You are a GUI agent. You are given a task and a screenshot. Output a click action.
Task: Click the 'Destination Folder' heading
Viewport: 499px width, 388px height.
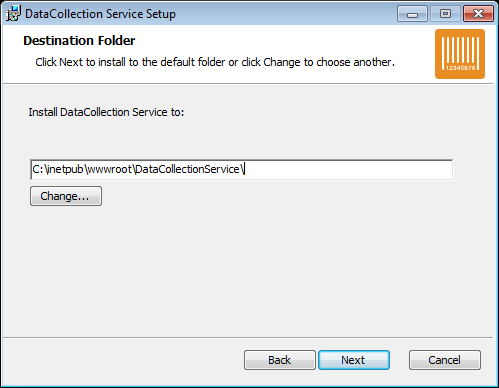(79, 41)
